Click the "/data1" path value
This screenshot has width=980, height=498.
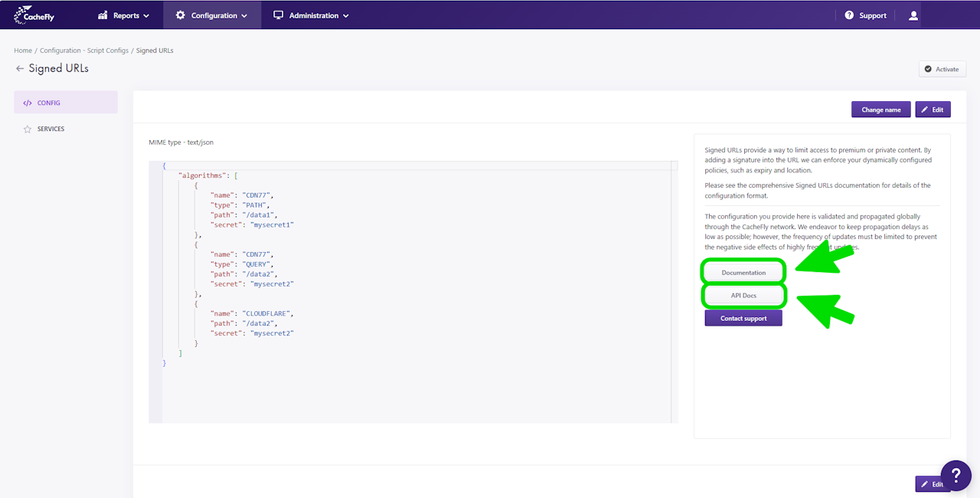coord(259,215)
